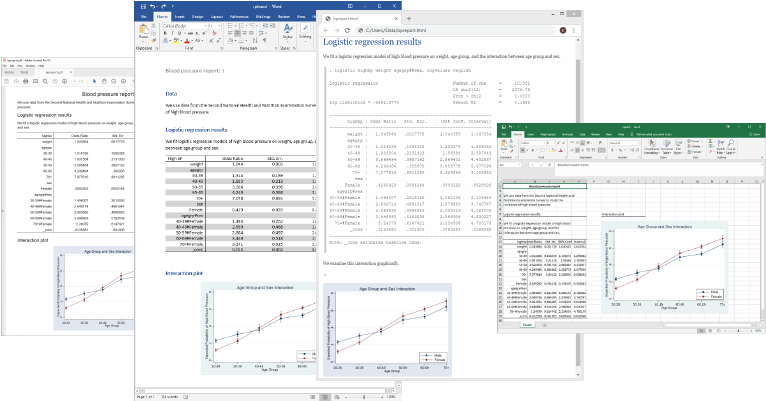Open Excel number format dropdown

coord(638,143)
